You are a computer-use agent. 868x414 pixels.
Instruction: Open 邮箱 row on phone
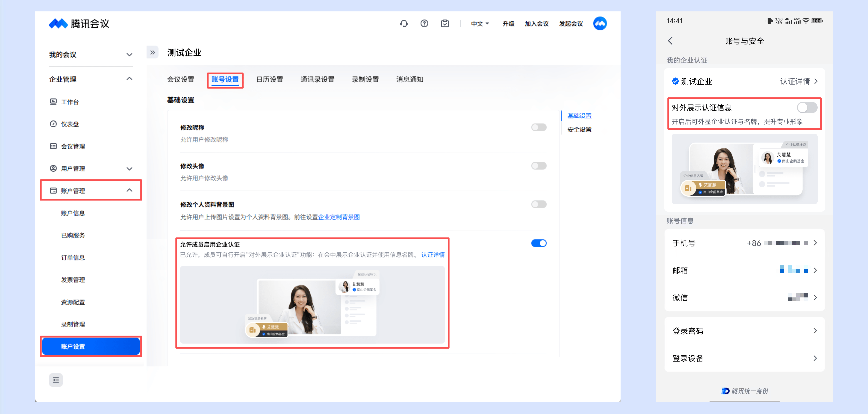click(x=744, y=270)
